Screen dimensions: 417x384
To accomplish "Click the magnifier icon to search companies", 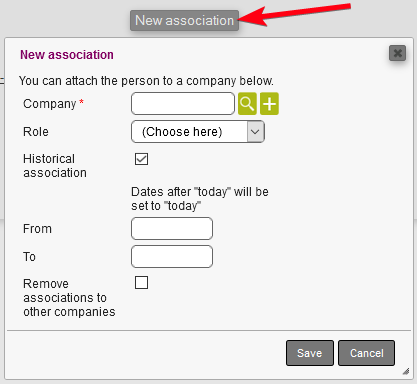I will [247, 104].
